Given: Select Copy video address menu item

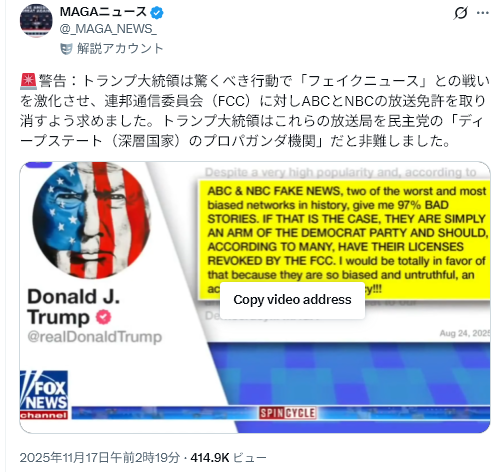Looking at the screenshot, I should (292, 300).
